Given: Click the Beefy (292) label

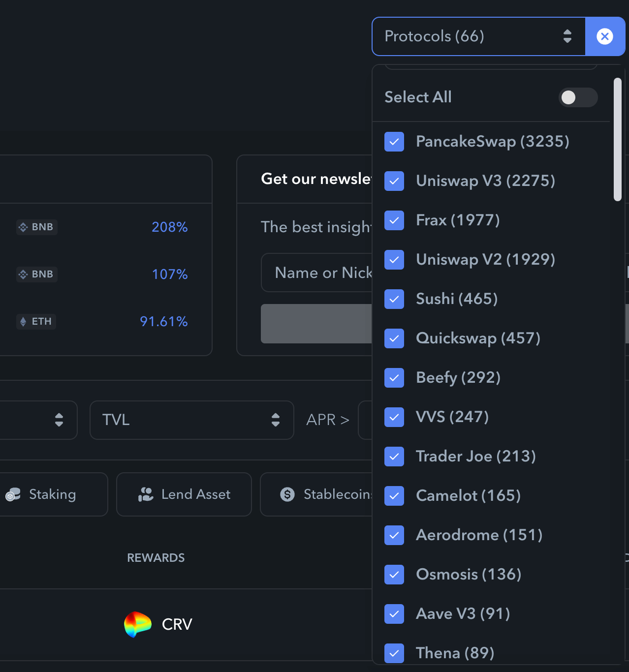Looking at the screenshot, I should [458, 378].
